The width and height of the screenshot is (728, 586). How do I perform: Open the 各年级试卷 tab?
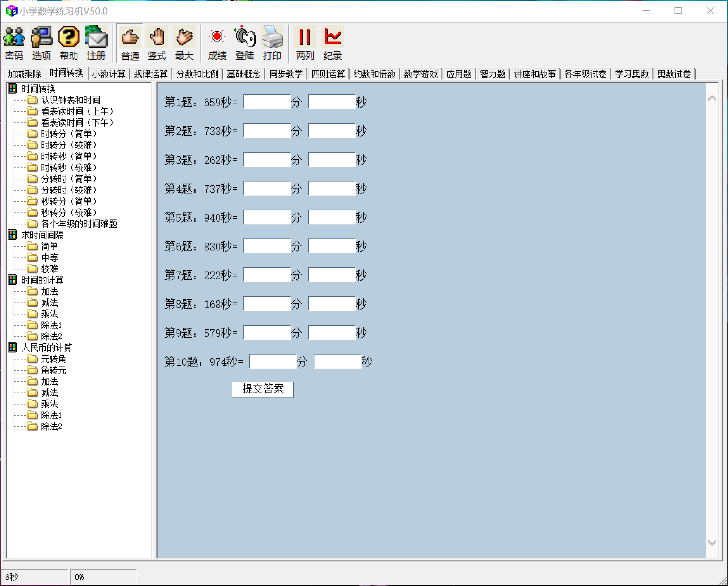[585, 74]
